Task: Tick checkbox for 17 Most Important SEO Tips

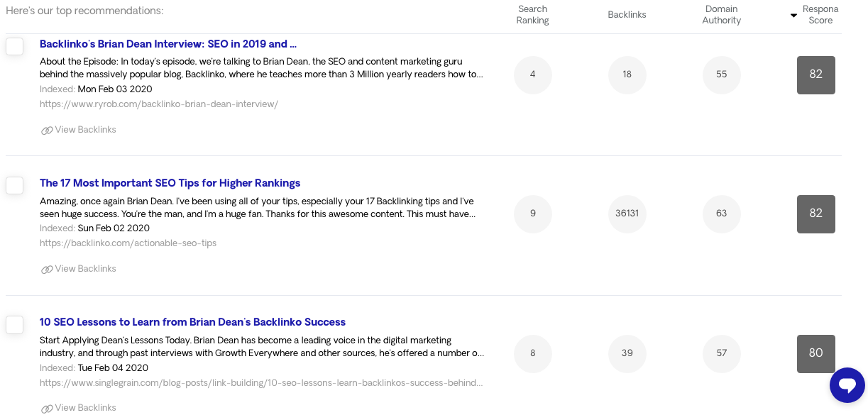Action: pyautogui.click(x=15, y=185)
